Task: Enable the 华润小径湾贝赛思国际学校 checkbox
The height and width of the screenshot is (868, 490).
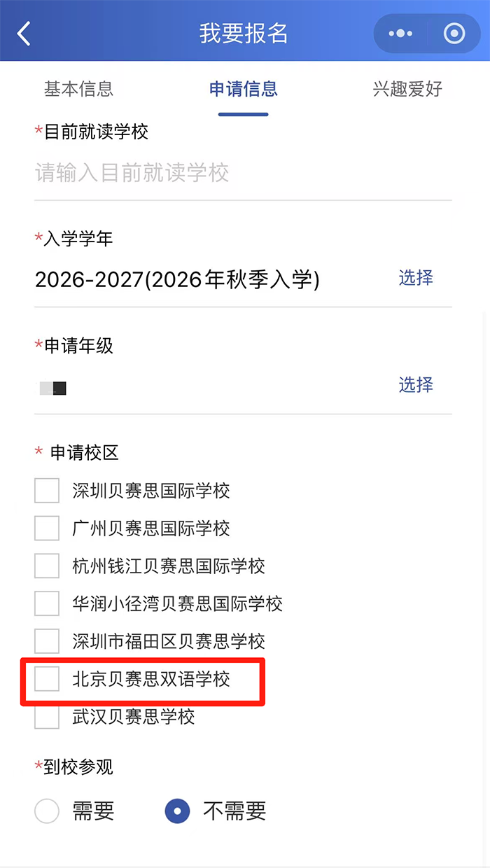Action: pyautogui.click(x=46, y=603)
